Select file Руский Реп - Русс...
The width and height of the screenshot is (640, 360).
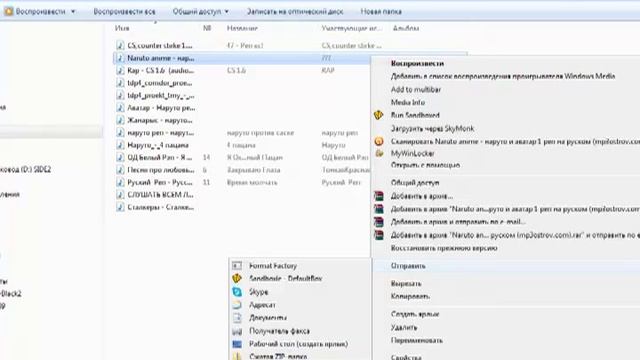tap(160, 182)
